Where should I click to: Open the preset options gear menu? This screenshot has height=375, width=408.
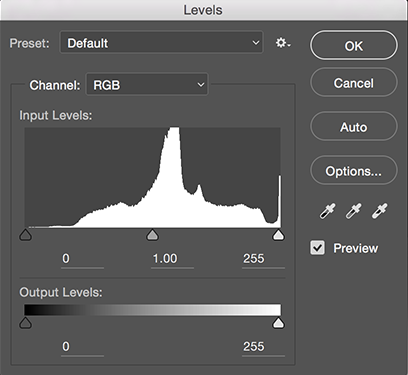point(283,43)
